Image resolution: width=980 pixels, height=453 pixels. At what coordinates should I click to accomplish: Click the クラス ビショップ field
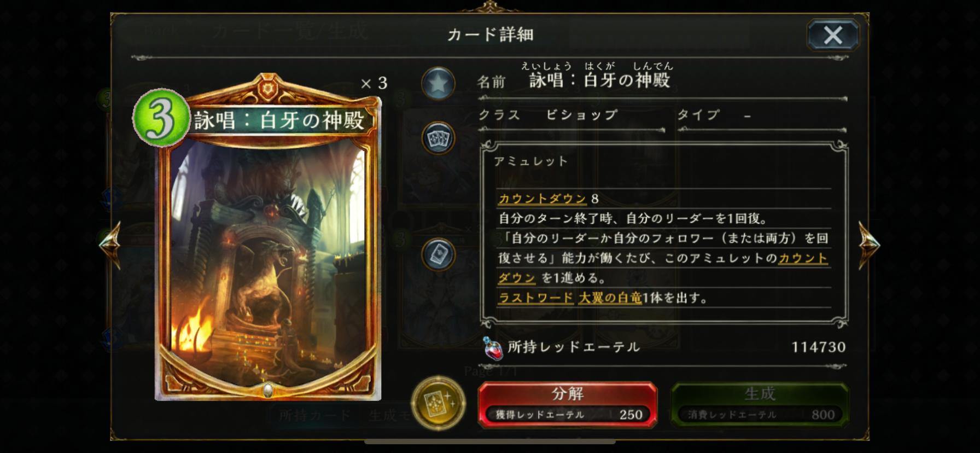coord(571,115)
